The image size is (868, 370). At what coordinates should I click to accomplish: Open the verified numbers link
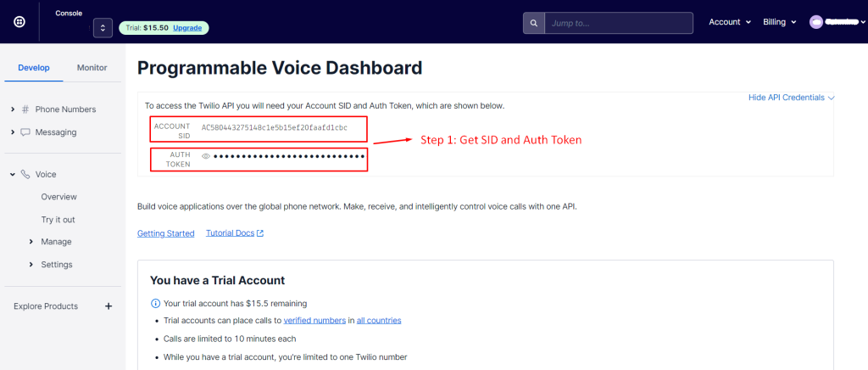[x=315, y=320]
